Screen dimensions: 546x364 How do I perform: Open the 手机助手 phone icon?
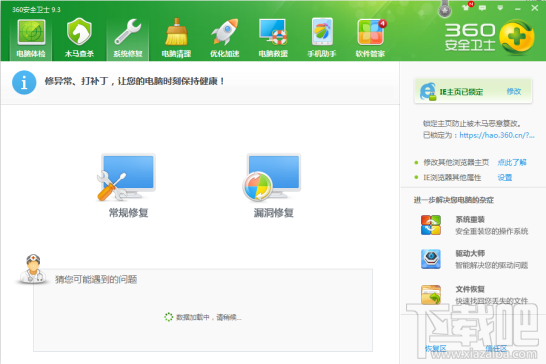click(x=322, y=32)
